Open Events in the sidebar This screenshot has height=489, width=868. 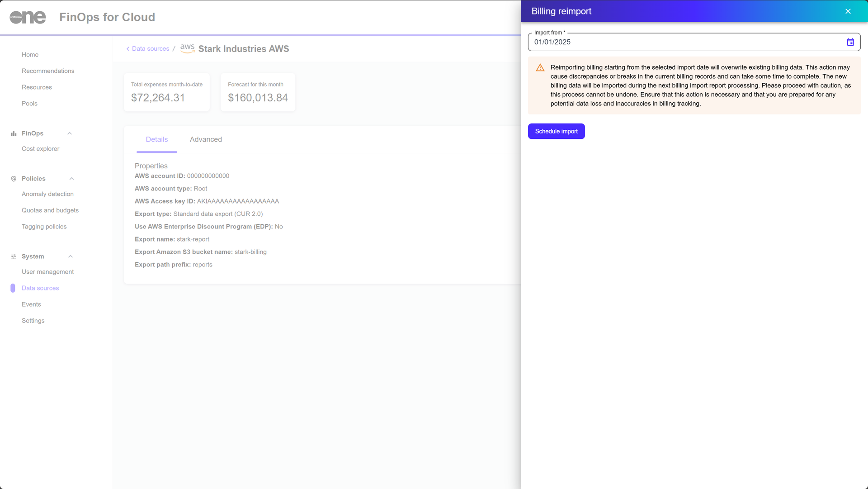pyautogui.click(x=31, y=304)
